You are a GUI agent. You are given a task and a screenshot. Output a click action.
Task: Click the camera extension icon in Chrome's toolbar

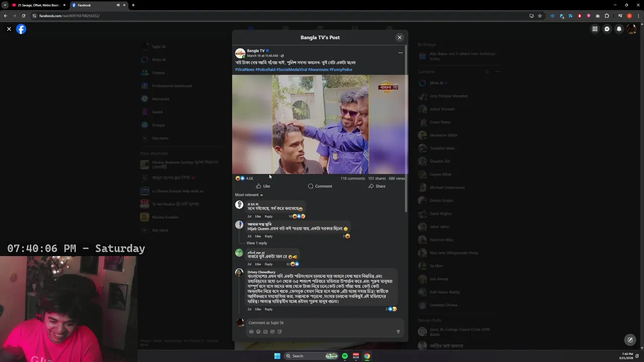pyautogui.click(x=598, y=16)
